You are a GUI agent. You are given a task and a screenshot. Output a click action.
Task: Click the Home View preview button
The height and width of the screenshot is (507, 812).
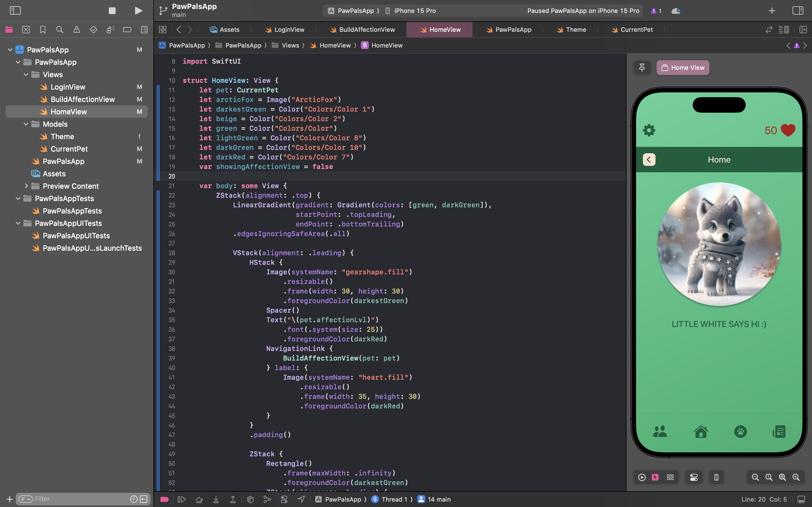pyautogui.click(x=683, y=68)
